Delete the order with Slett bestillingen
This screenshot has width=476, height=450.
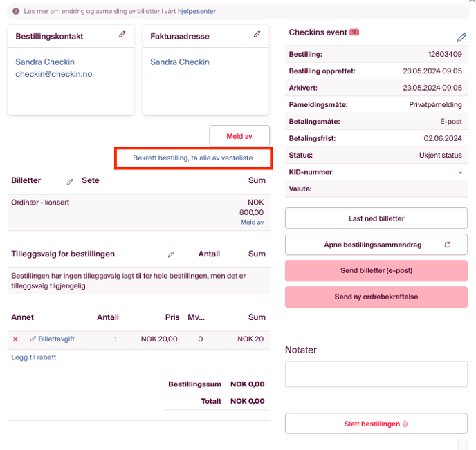click(376, 424)
